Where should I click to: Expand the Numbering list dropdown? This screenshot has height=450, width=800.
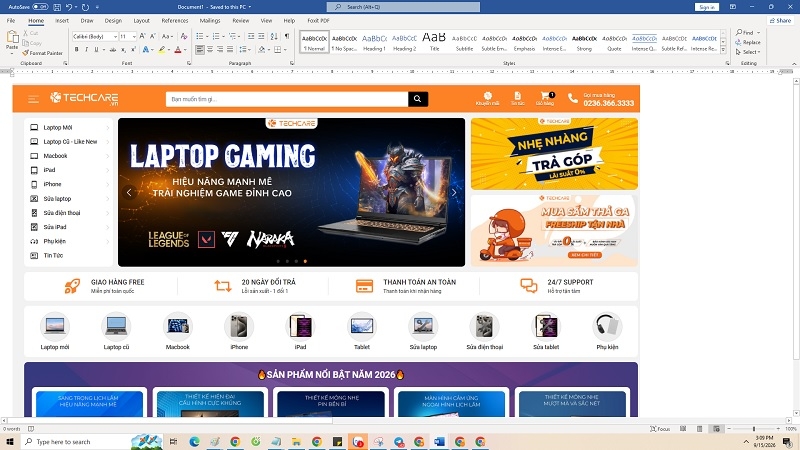point(223,36)
